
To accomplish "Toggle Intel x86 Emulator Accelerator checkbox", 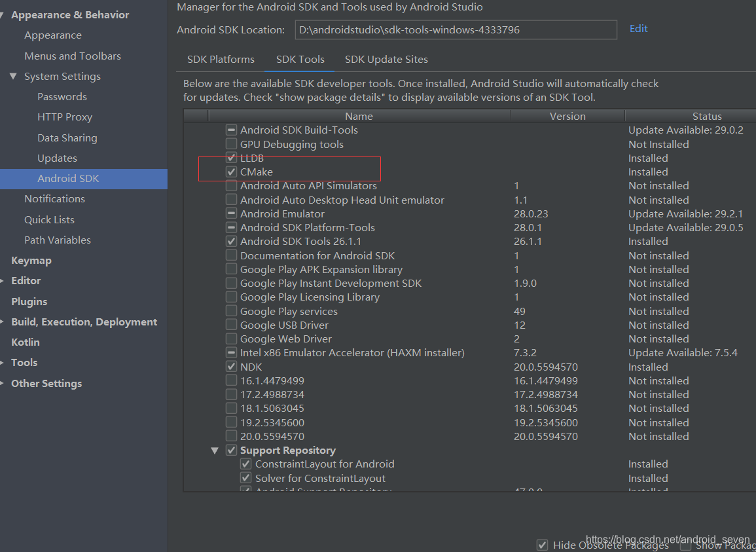I will click(x=232, y=353).
